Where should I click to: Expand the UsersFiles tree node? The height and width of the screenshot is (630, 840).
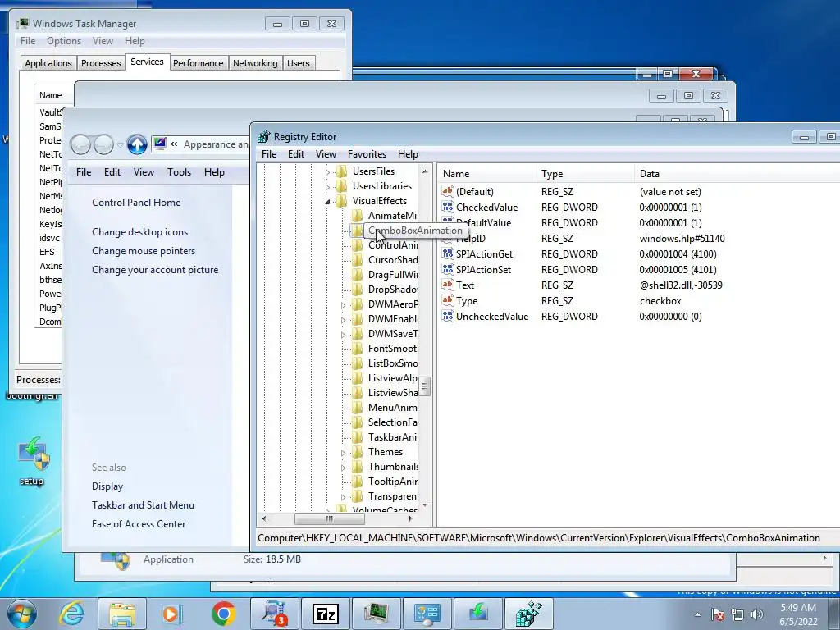tap(327, 172)
